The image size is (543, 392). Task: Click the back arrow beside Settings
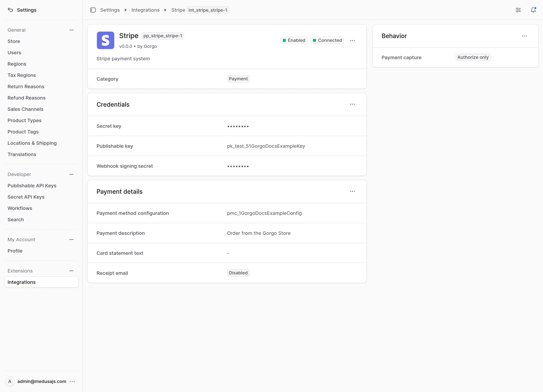[x=10, y=10]
